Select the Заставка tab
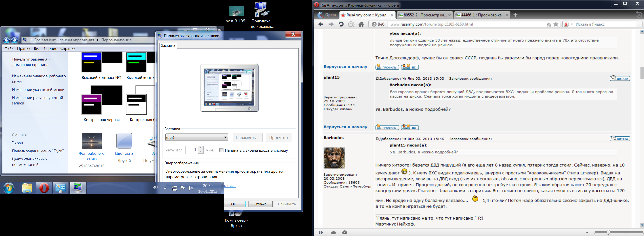 [x=168, y=45]
